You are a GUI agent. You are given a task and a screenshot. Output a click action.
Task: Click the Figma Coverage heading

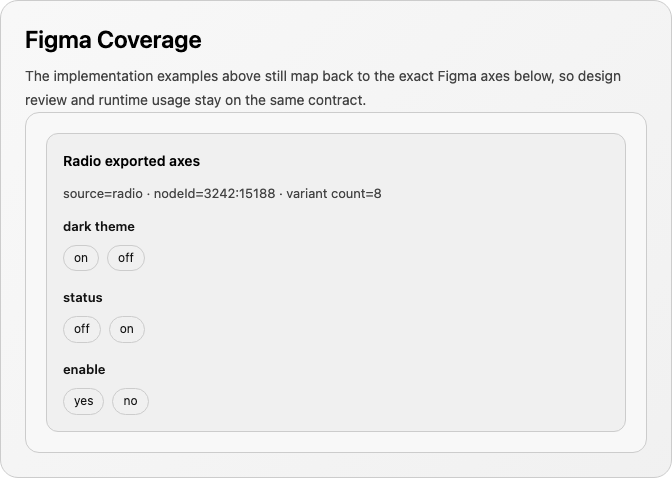(113, 40)
